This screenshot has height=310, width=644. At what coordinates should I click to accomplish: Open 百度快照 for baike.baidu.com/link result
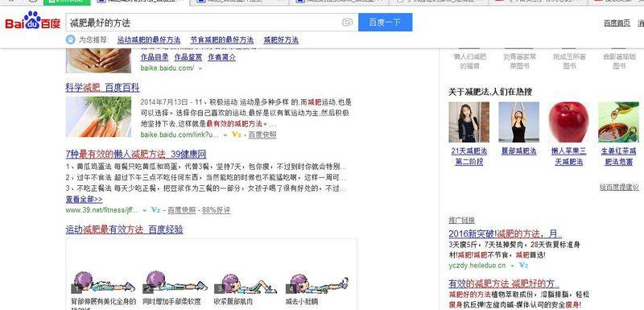coord(262,134)
